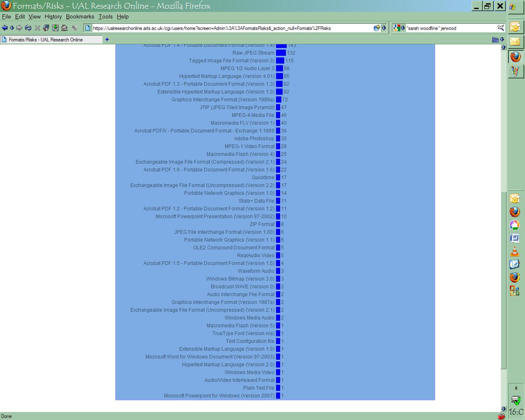This screenshot has width=525, height=420.
Task: Reload the current page
Action: (28, 28)
